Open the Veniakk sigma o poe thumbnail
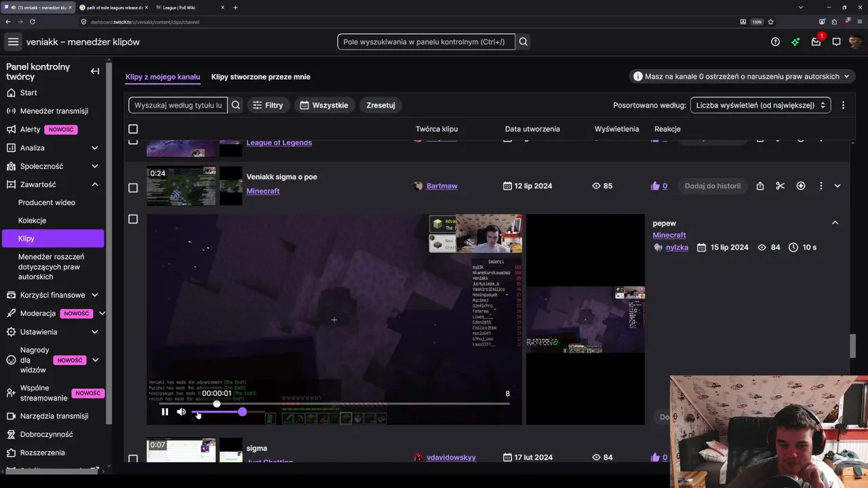868x488 pixels. tap(181, 186)
